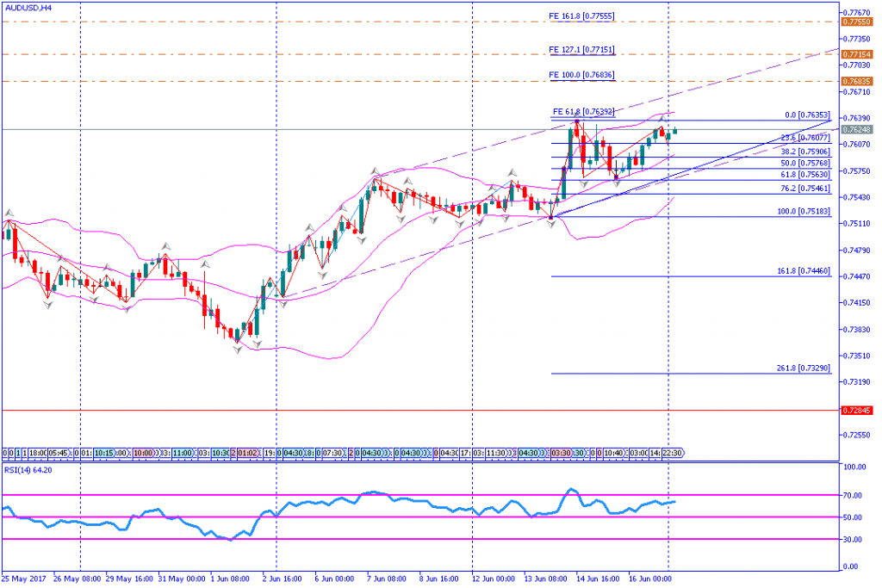Click the 0.77670 price axis value
882x588 pixels.
[857, 12]
